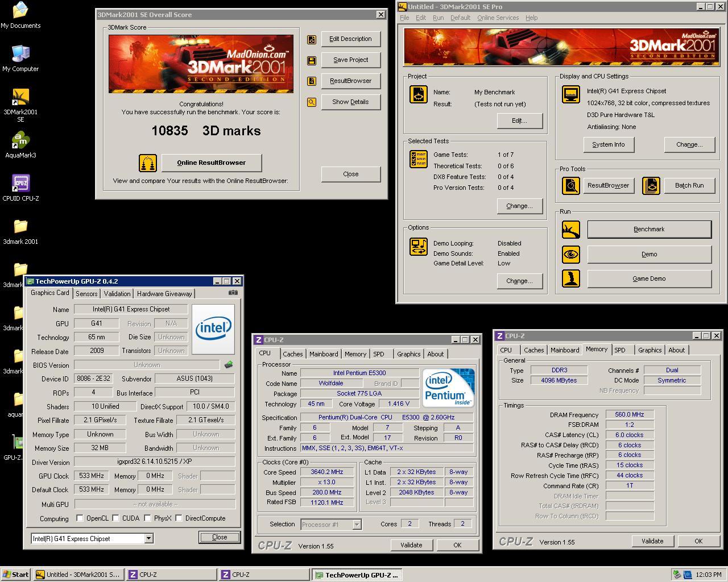Switch to the SPD tab in CPU-Z memory window
The width and height of the screenshot is (728, 582).
[620, 350]
